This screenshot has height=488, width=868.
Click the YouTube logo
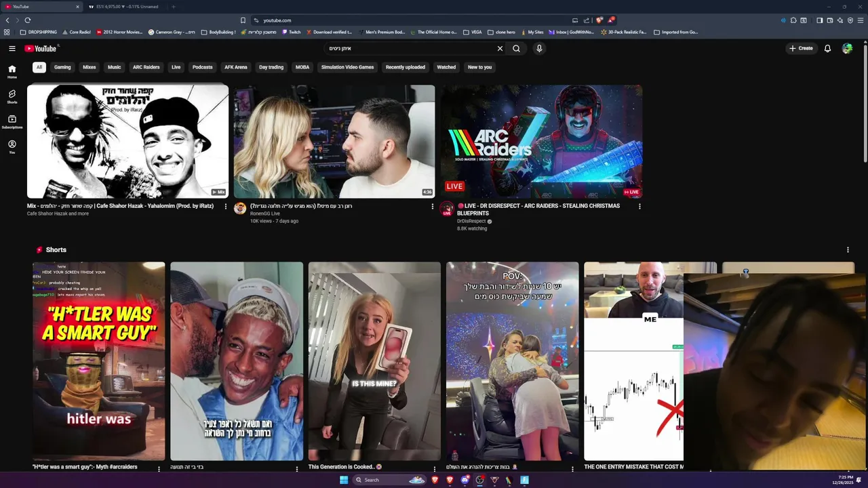[41, 48]
